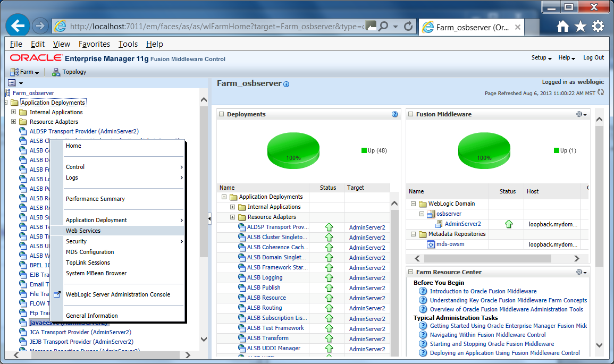Open the Farm dropdown menu

24,72
